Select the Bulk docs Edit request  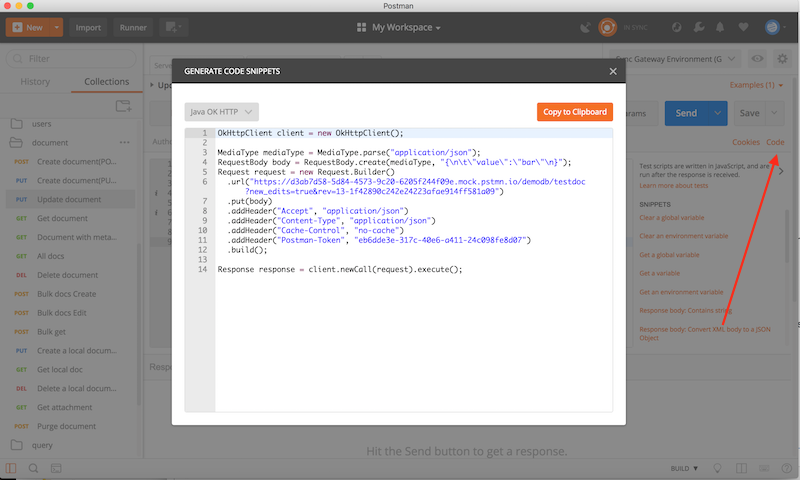(x=70, y=313)
